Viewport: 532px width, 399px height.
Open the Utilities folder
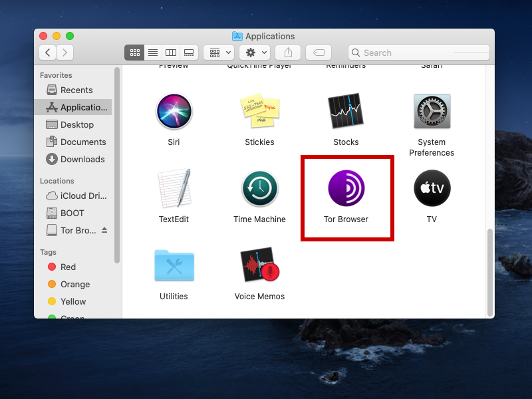point(174,265)
